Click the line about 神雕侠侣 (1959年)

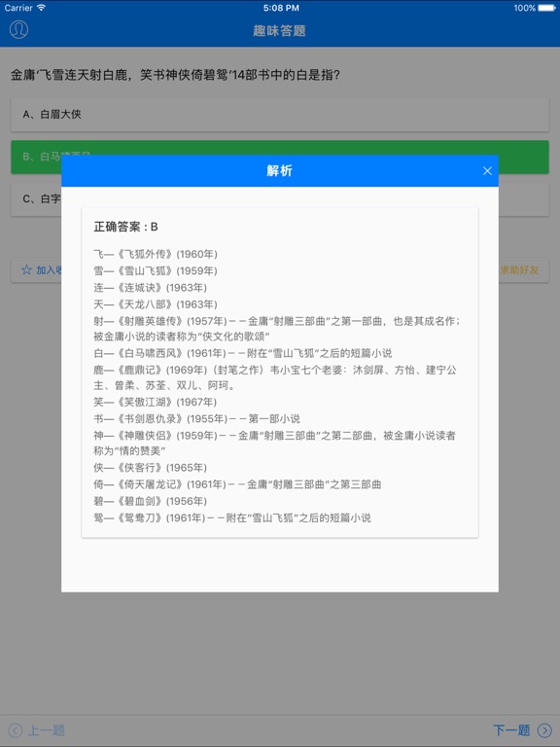pyautogui.click(x=275, y=444)
